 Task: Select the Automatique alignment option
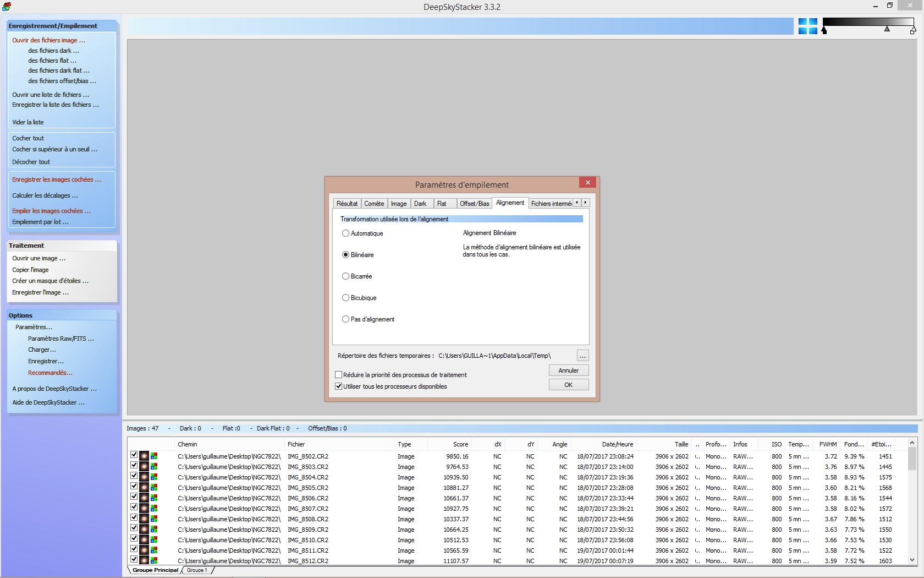coord(345,233)
